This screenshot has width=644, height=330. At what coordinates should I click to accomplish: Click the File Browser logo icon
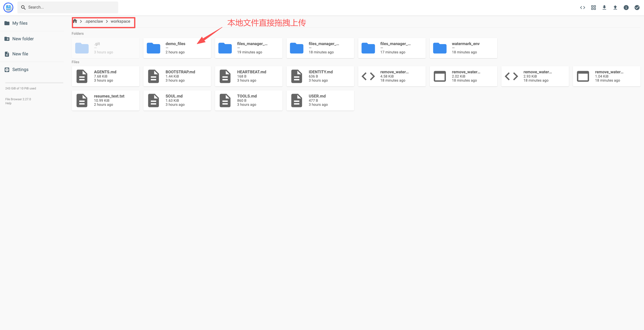(8, 8)
